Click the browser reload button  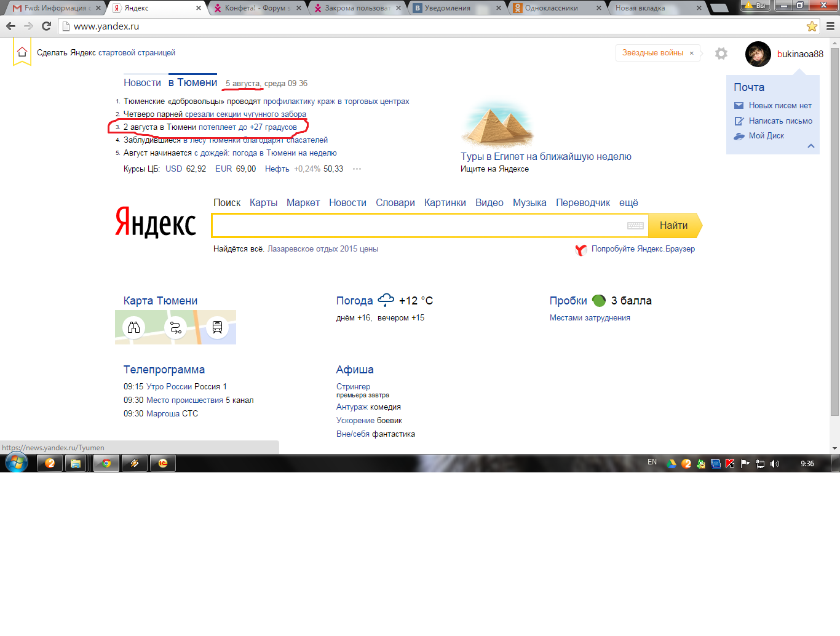point(46,26)
